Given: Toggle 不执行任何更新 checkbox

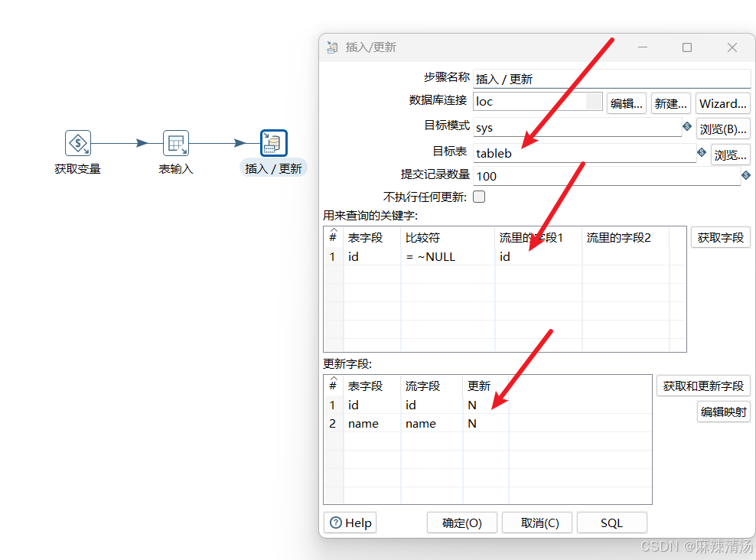Looking at the screenshot, I should click(479, 197).
